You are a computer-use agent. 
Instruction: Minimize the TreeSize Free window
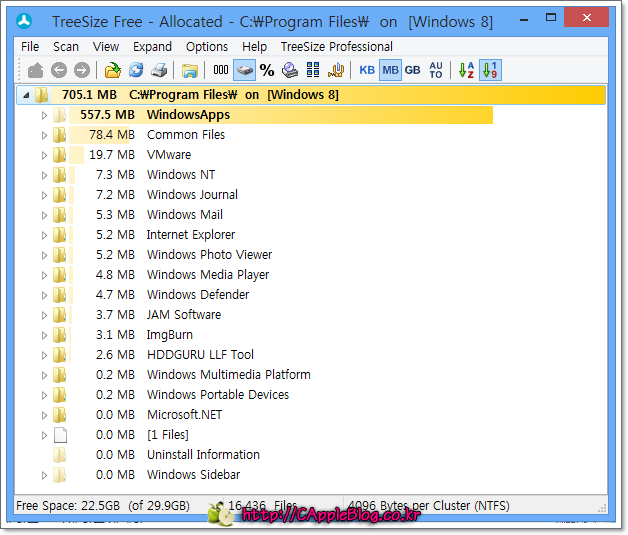pos(524,19)
